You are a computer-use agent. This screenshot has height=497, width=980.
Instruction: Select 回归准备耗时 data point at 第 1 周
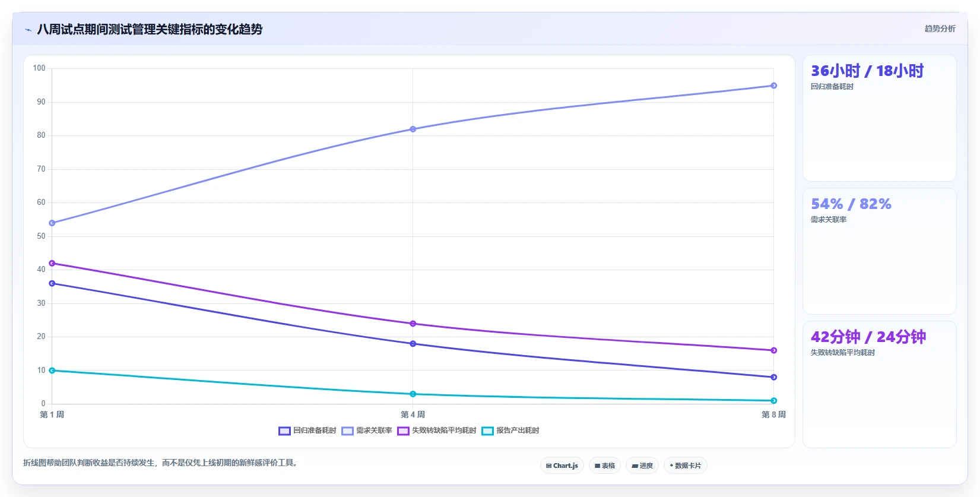(x=52, y=283)
